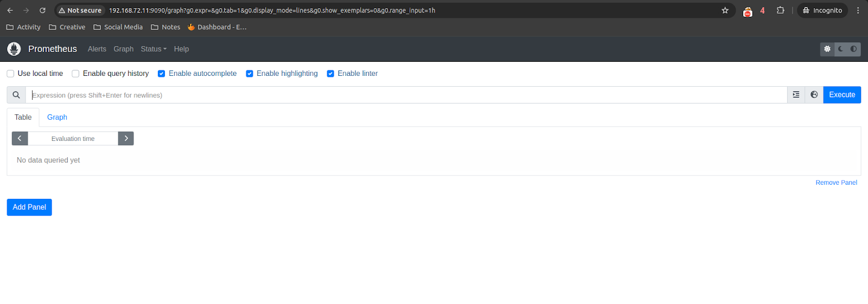Click the Not secure warning icon
This screenshot has width=868, height=304.
pos(62,10)
